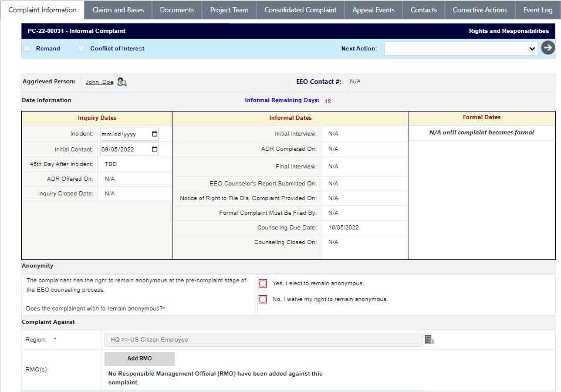View the Appeal Events tab
This screenshot has width=561, height=392.
pyautogui.click(x=374, y=10)
